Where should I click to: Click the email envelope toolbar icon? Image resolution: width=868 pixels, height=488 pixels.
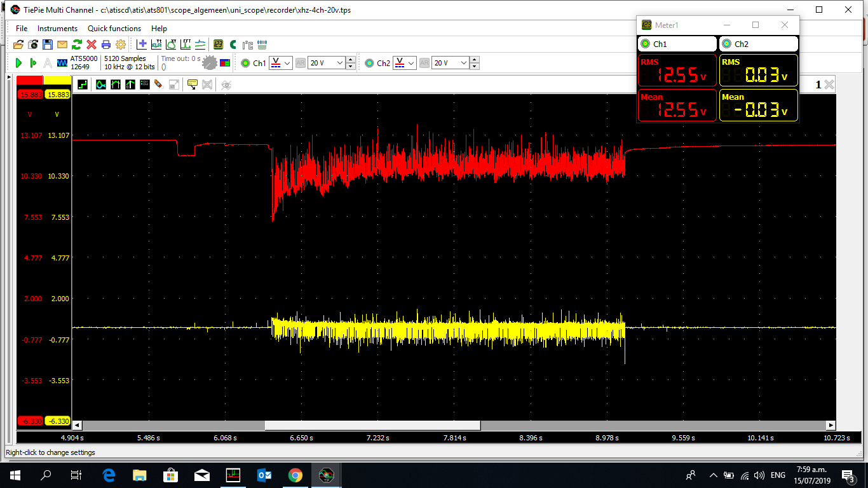click(x=62, y=44)
